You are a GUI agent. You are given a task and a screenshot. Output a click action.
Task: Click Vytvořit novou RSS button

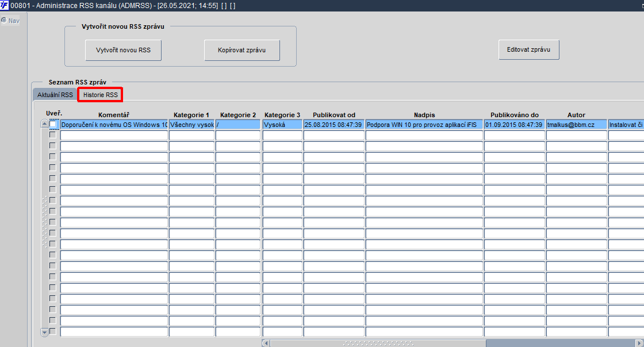click(x=123, y=50)
